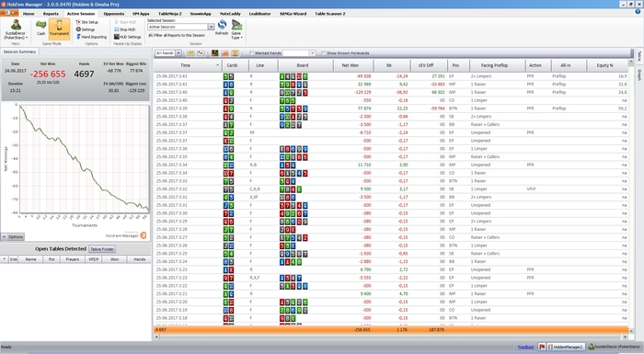
Task: Open the TableNinja 2 tab
Action: click(x=169, y=14)
